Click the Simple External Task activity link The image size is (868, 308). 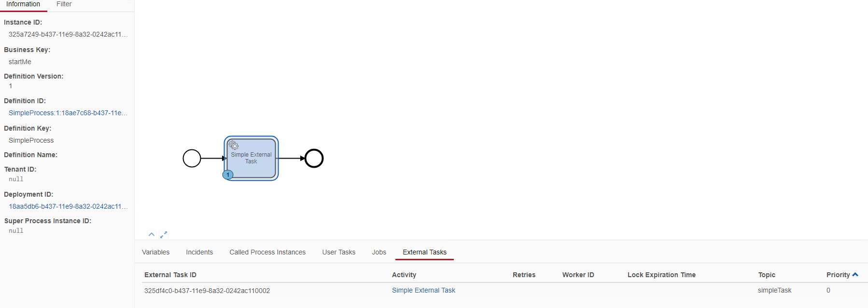tap(423, 290)
